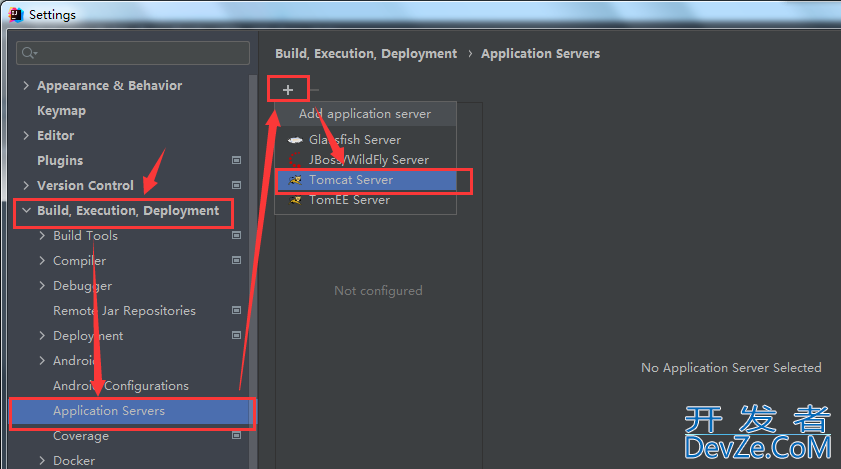Click the TomEE Server icon
The height and width of the screenshot is (469, 841).
295,200
